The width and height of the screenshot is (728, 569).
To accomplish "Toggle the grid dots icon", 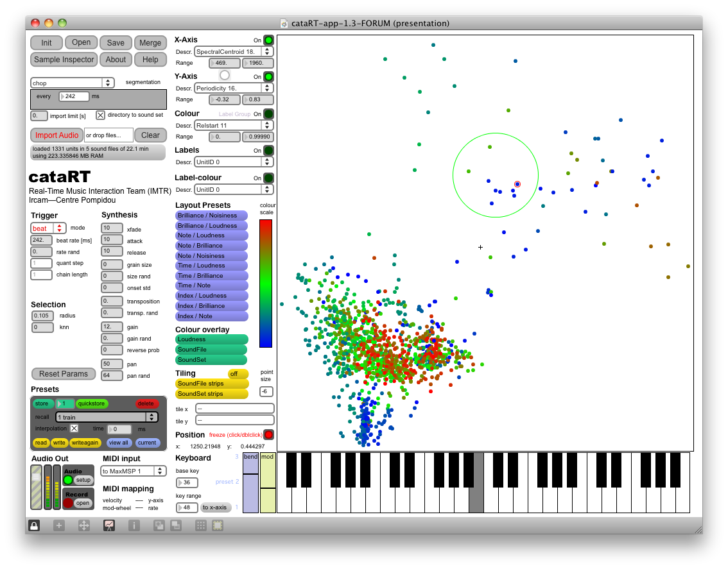I will click(201, 525).
